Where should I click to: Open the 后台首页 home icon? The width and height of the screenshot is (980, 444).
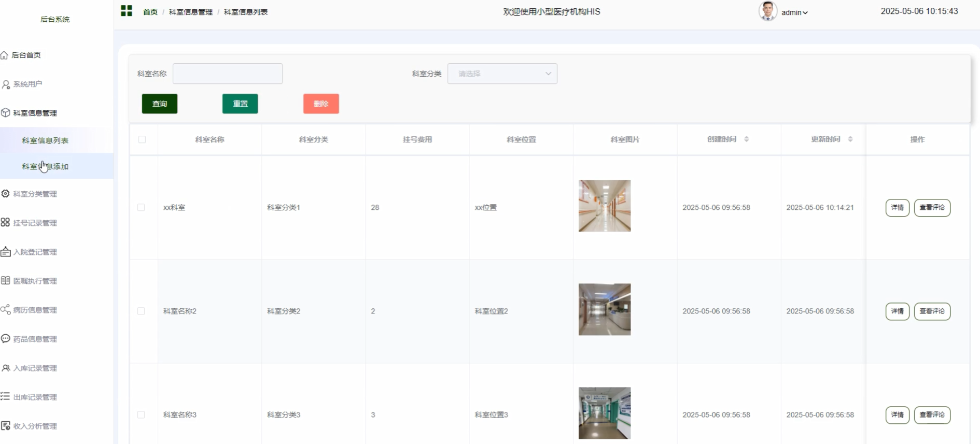click(x=5, y=55)
